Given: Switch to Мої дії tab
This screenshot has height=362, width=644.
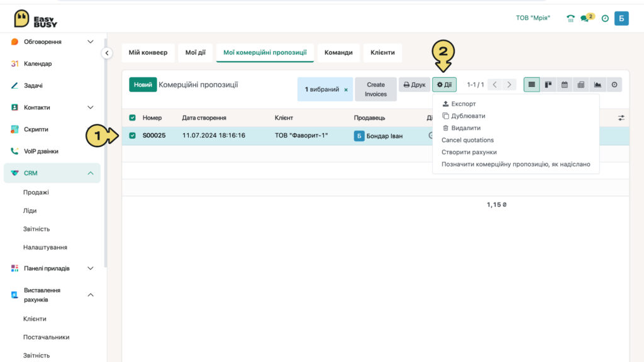Looking at the screenshot, I should pyautogui.click(x=195, y=53).
